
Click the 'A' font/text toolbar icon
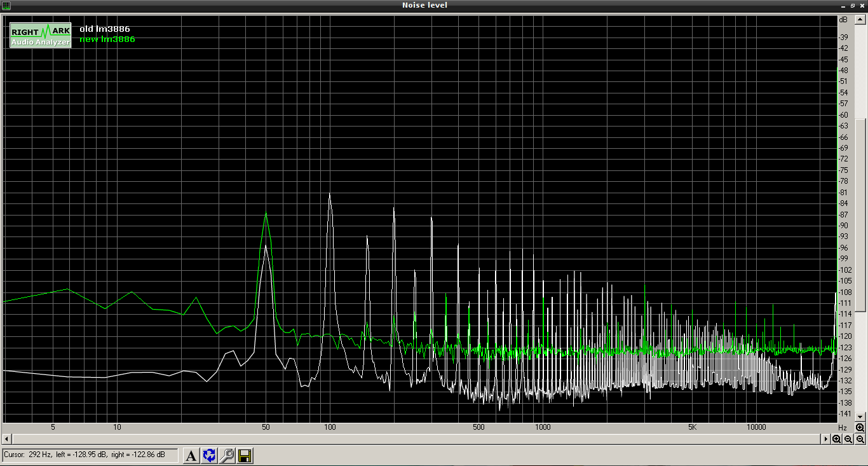pyautogui.click(x=191, y=455)
